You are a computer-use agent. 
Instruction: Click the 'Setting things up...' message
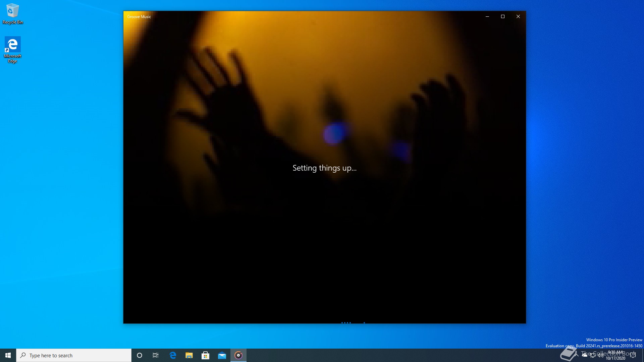tap(324, 168)
